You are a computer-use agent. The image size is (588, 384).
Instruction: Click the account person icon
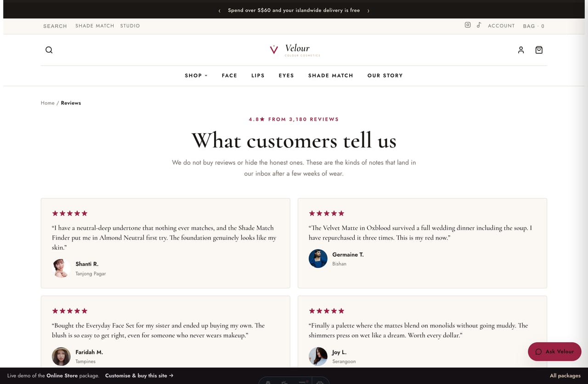pyautogui.click(x=521, y=50)
